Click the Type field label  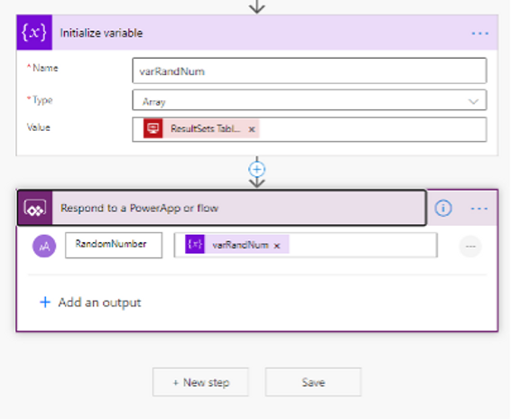[42, 99]
